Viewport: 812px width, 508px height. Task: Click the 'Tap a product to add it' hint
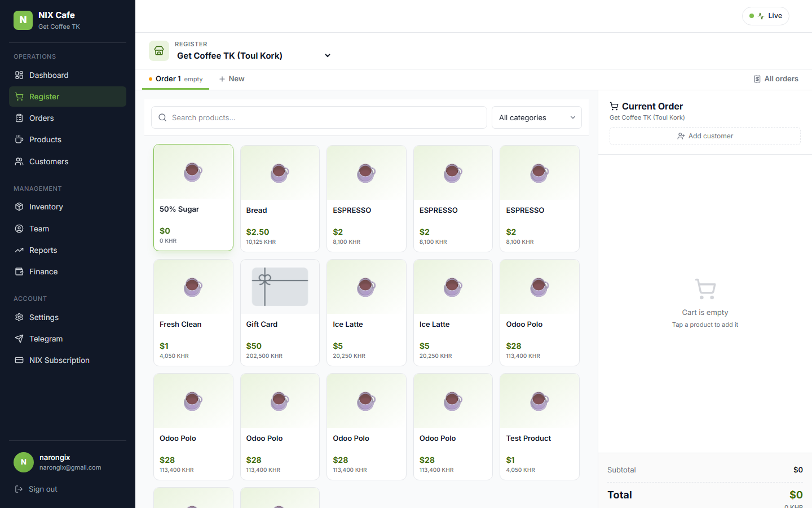click(x=705, y=325)
